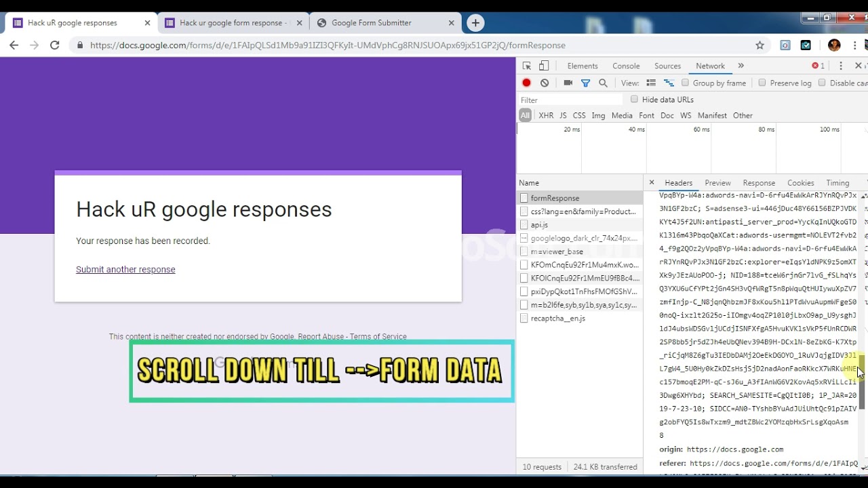The width and height of the screenshot is (868, 488).
Task: Open the Cookies tab in request details
Action: (800, 183)
